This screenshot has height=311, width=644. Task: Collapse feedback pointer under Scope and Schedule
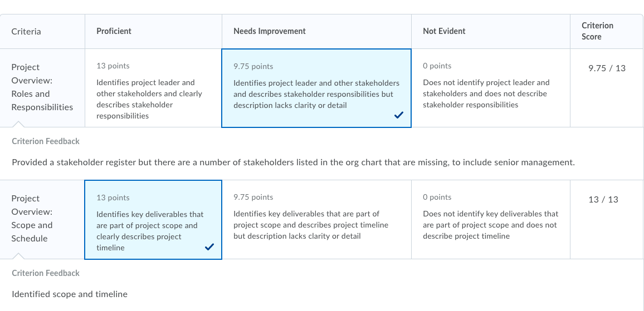pyautogui.click(x=19, y=256)
